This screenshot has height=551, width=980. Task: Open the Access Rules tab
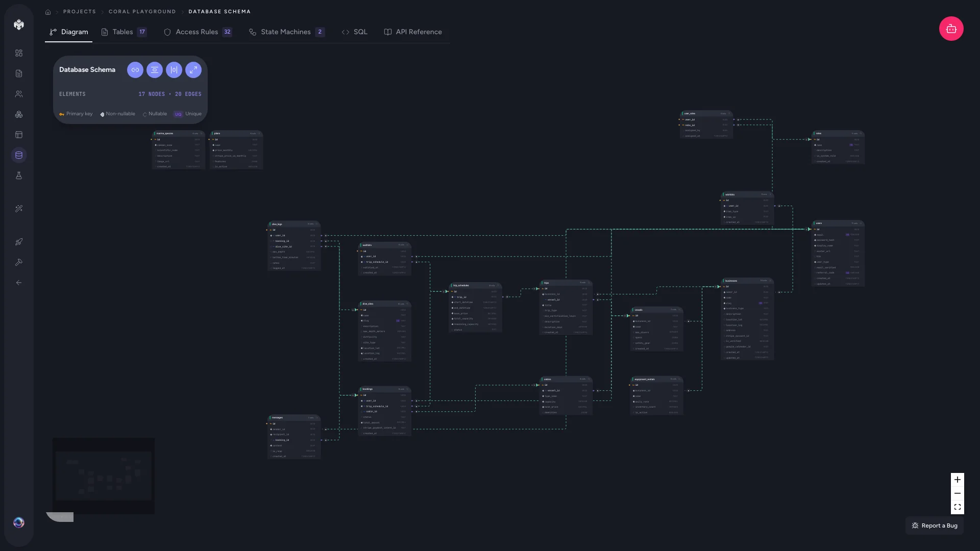tap(198, 32)
